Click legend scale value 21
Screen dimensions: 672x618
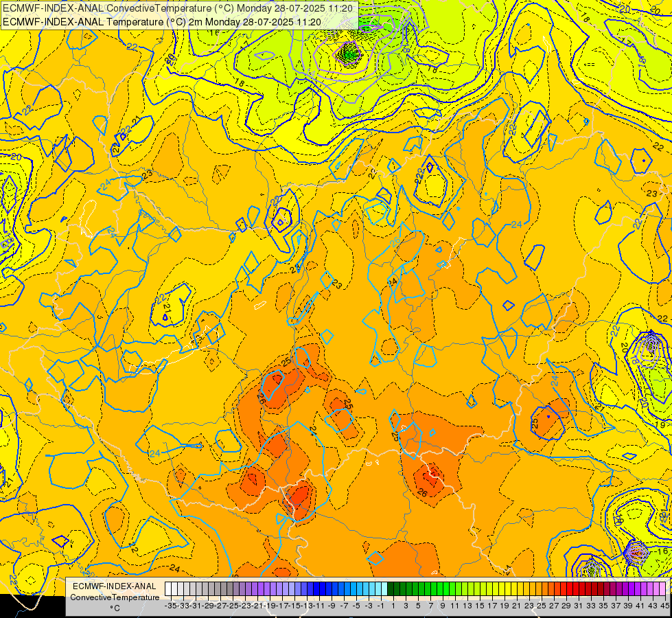point(517,606)
